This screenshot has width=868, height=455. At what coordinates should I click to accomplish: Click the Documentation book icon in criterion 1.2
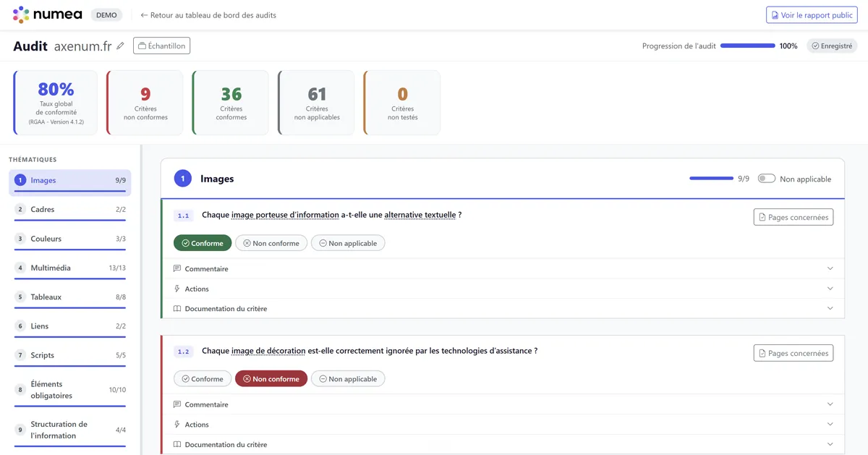click(x=177, y=444)
